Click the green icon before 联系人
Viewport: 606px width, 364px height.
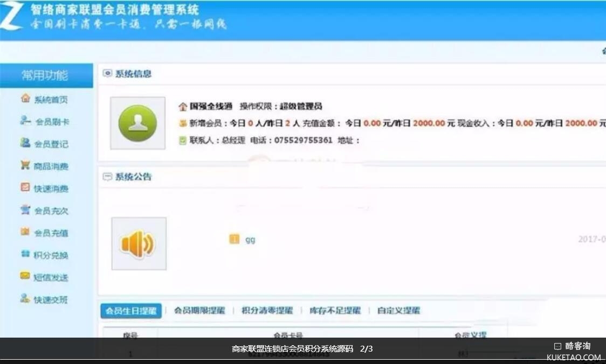point(183,141)
